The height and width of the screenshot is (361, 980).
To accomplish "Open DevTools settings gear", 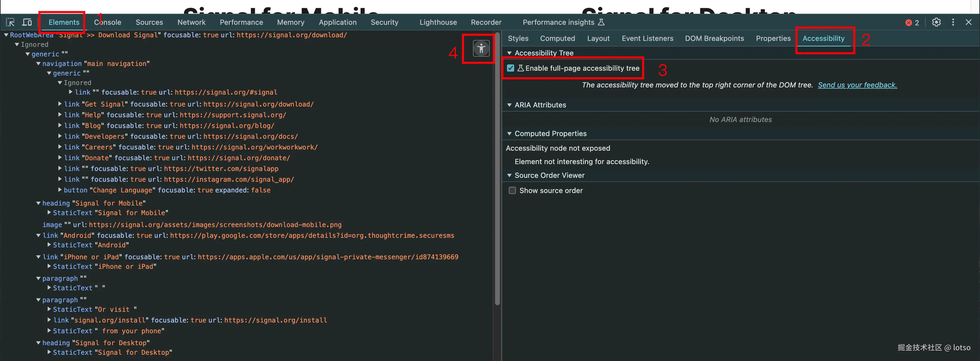I will (x=936, y=22).
